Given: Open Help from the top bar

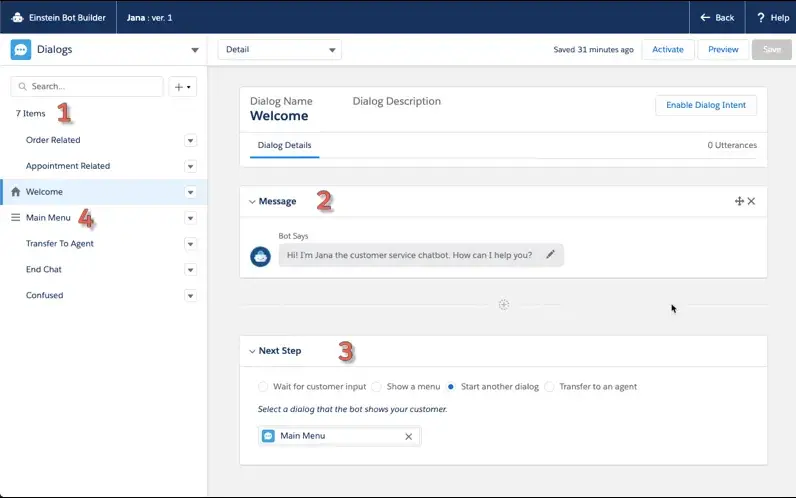Looking at the screenshot, I should (x=770, y=17).
